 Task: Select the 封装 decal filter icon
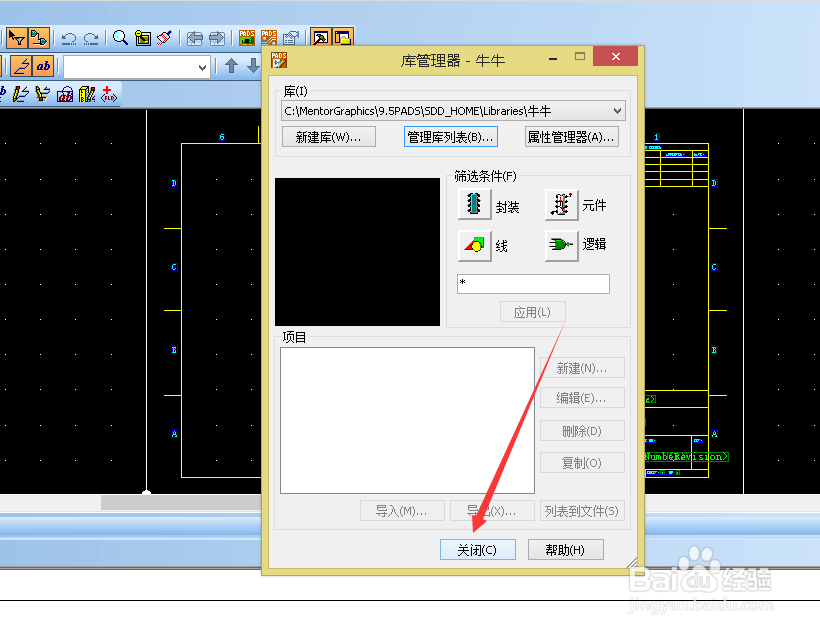(x=474, y=204)
